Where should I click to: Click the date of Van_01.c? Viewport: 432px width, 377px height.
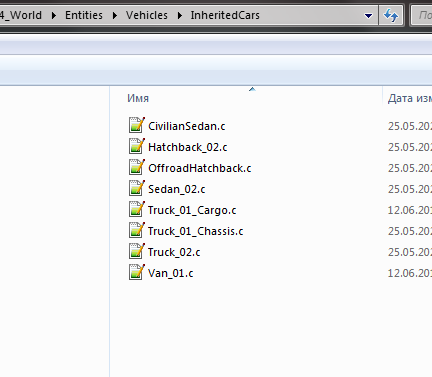[410, 273]
